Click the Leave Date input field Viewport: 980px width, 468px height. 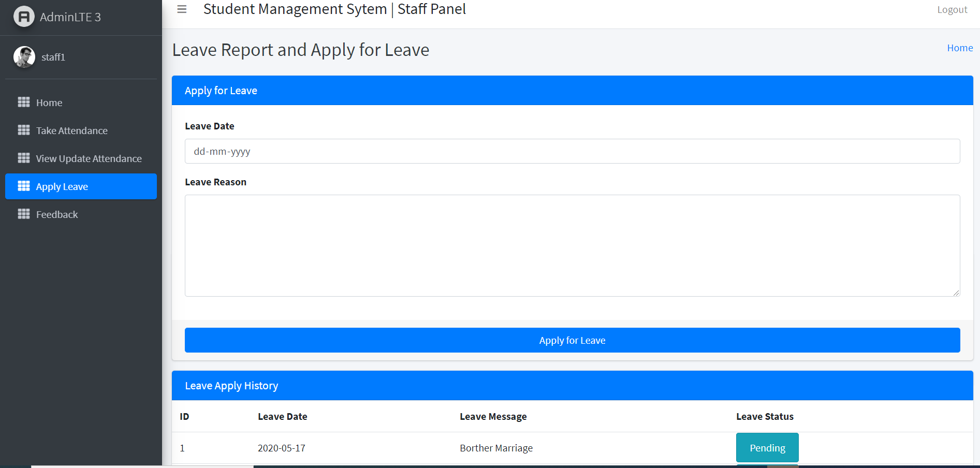(x=572, y=151)
